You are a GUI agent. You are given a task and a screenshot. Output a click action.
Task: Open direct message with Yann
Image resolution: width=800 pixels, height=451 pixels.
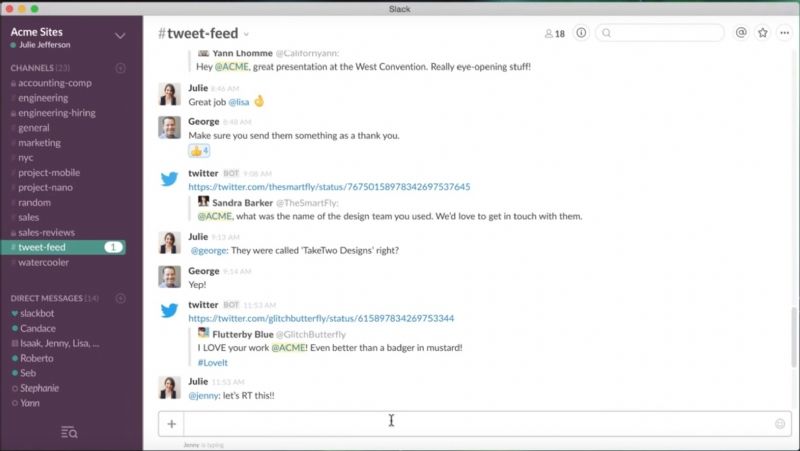point(30,403)
